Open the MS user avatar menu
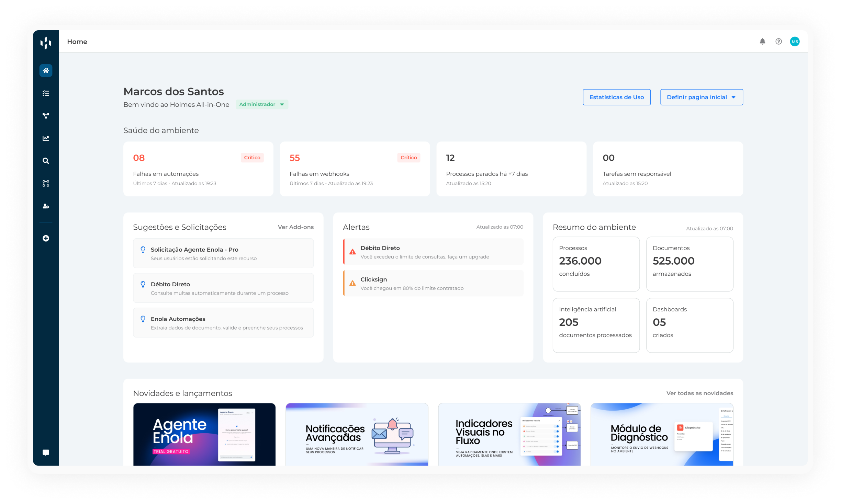Viewport: 841px width, 504px height. (x=795, y=42)
